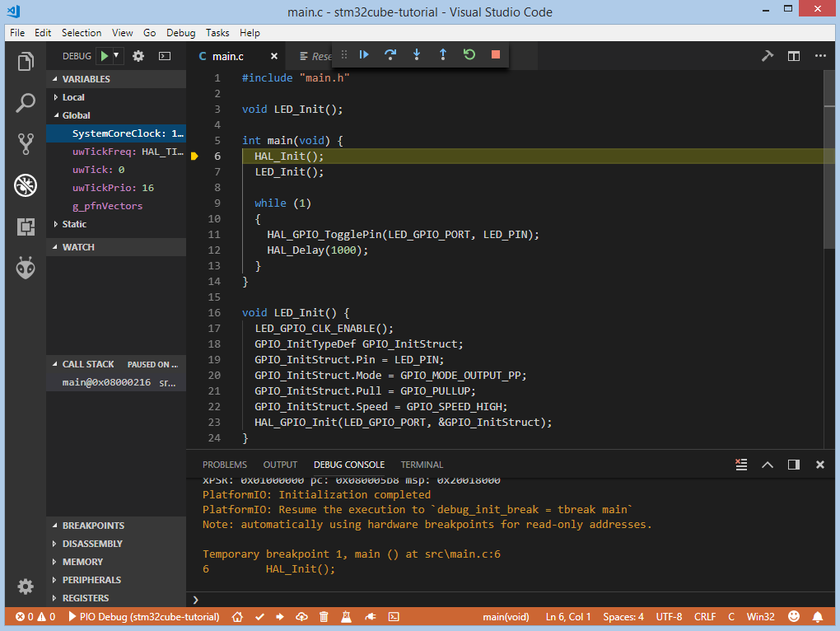This screenshot has width=840, height=631.
Task: Collapse the CALL STACK section
Action: pos(116,364)
